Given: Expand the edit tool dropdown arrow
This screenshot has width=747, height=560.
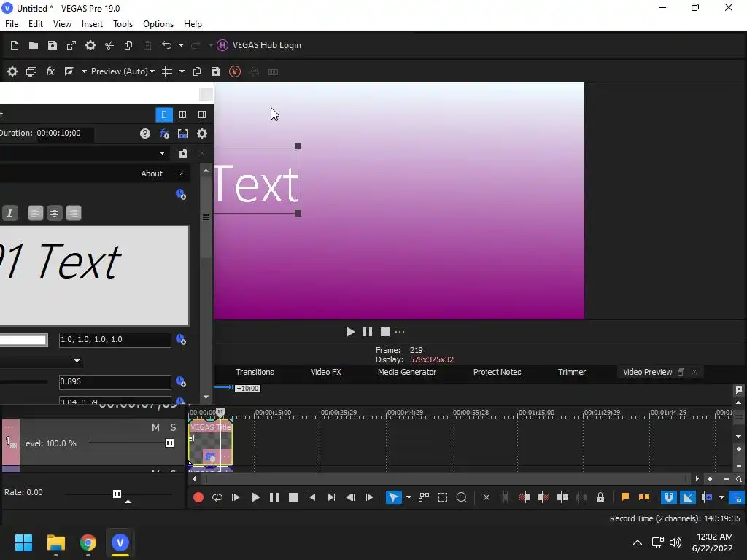Looking at the screenshot, I should [x=409, y=497].
